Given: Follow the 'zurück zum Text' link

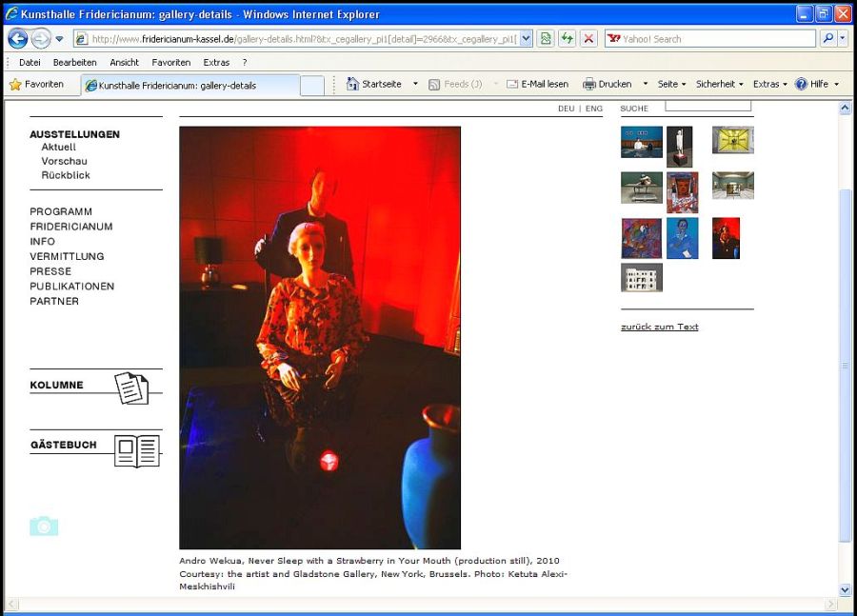Looking at the screenshot, I should (x=660, y=327).
